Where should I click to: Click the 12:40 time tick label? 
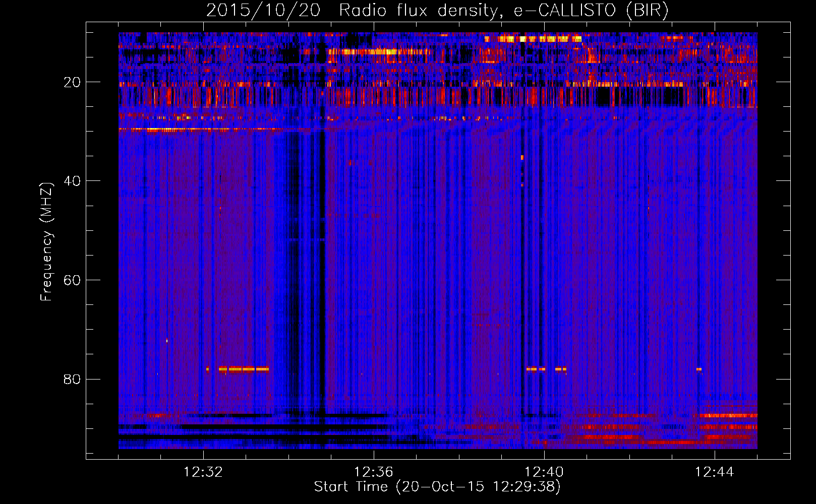(x=544, y=472)
